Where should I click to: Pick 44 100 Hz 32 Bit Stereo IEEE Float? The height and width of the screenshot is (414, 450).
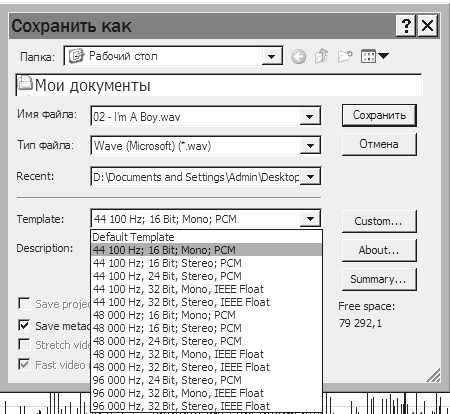pyautogui.click(x=206, y=302)
